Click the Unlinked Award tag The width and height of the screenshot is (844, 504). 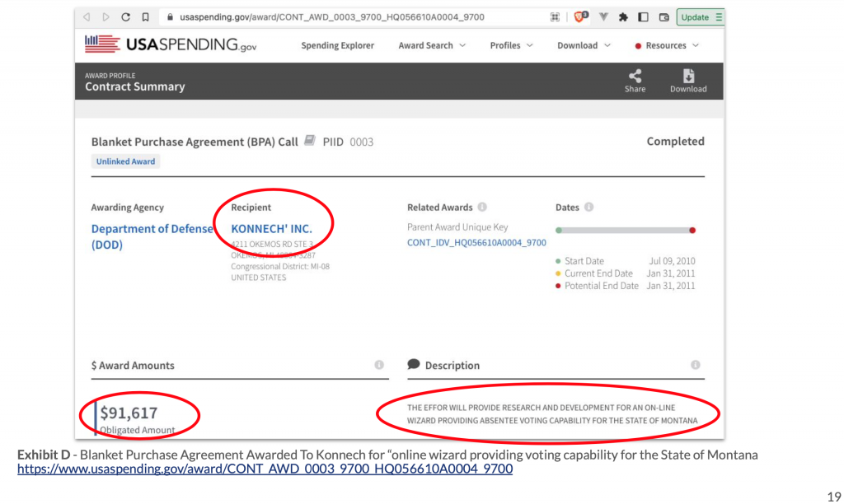coord(125,161)
